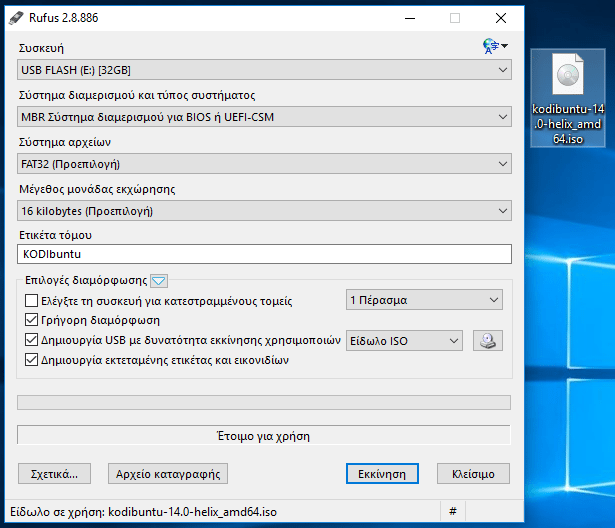Click the Κλείσιμο button
Viewport: 615px width, 528px height.
coord(473,474)
